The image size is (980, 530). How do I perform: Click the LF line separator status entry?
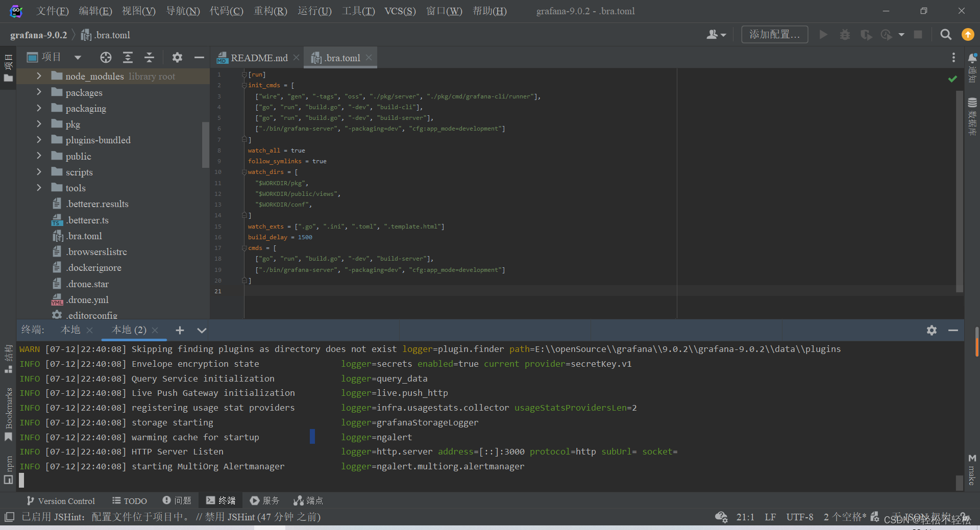770,517
